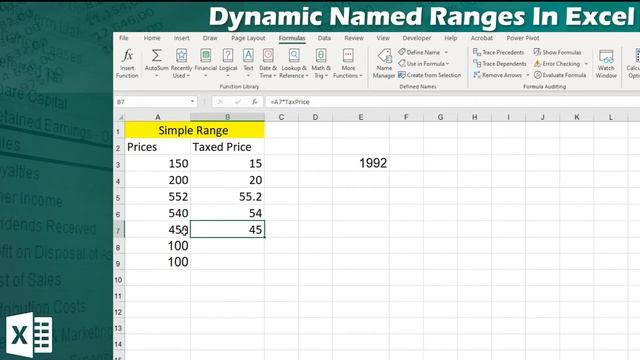This screenshot has width=640, height=360.
Task: Switch to the Draw tab
Action: pos(210,38)
